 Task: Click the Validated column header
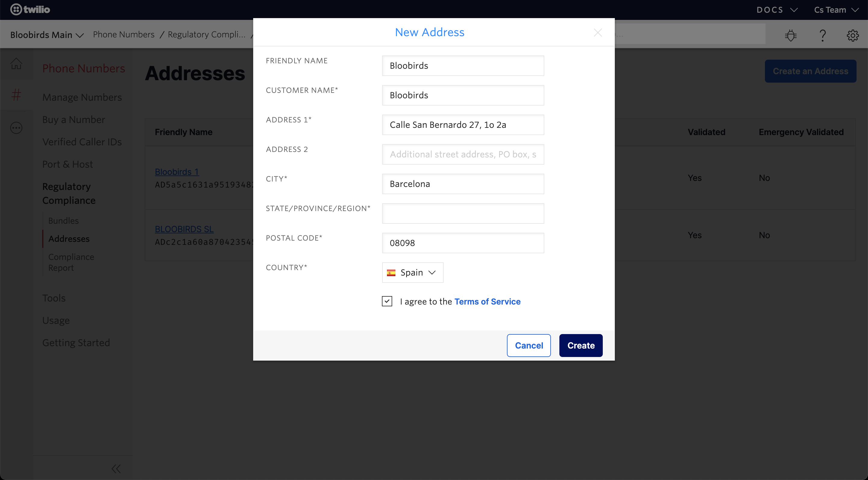tap(706, 132)
